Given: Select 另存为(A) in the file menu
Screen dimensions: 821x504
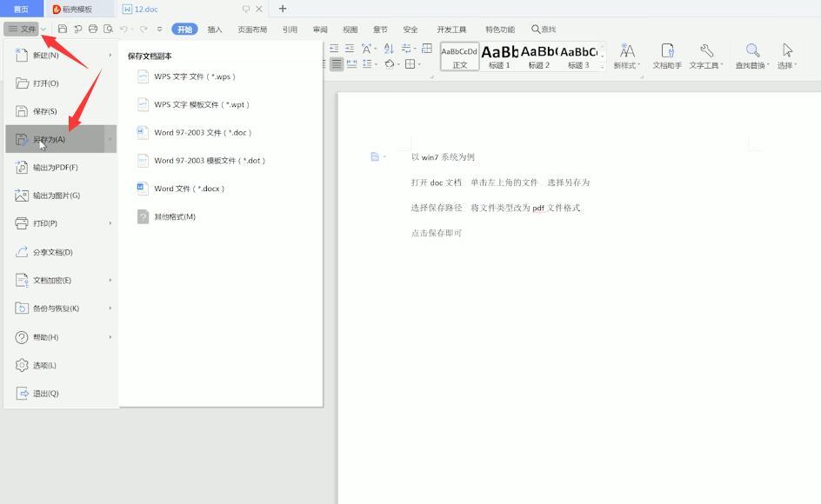Looking at the screenshot, I should click(x=61, y=139).
